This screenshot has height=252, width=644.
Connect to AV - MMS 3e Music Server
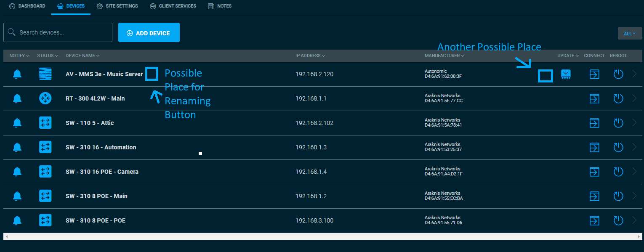coord(594,74)
